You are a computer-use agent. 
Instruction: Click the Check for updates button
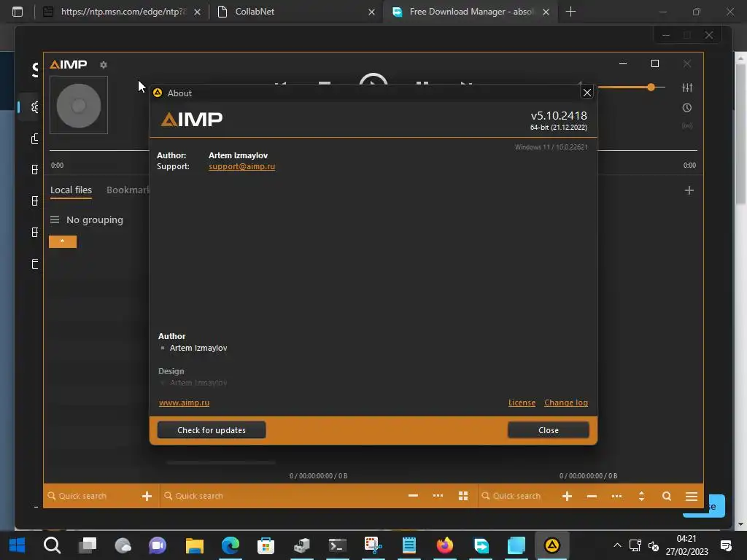[212, 430]
